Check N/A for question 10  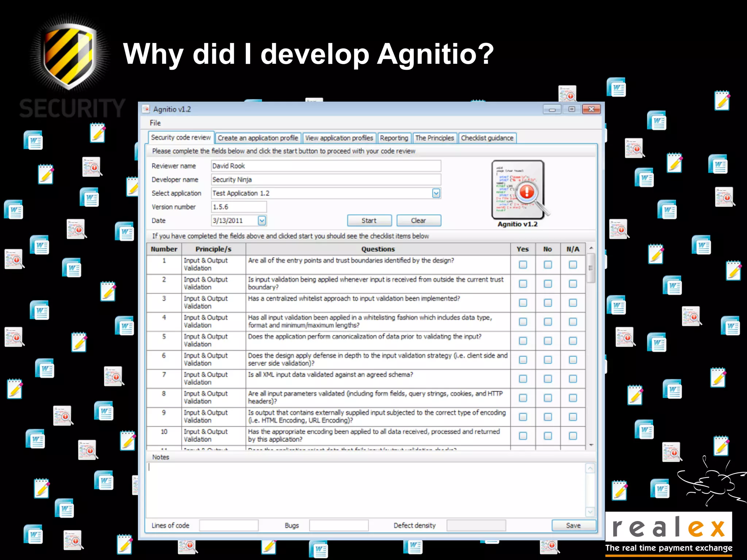[573, 436]
